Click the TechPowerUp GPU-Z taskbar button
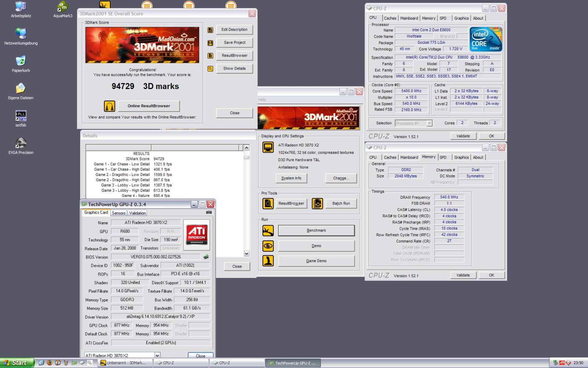588x368 pixels. click(293, 363)
